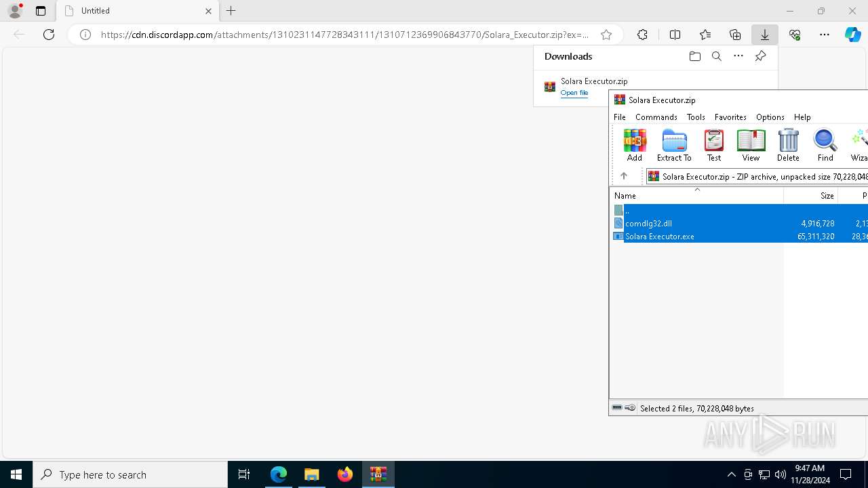Open the Commands menu in WinRAR
Image resolution: width=868 pixels, height=488 pixels.
[x=656, y=117]
